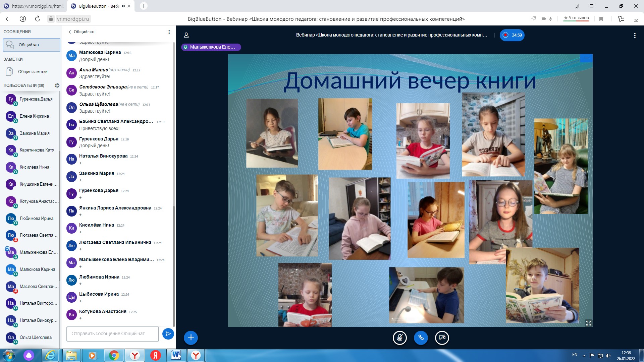Select user Кисилёва Нина in users list

(x=32, y=167)
